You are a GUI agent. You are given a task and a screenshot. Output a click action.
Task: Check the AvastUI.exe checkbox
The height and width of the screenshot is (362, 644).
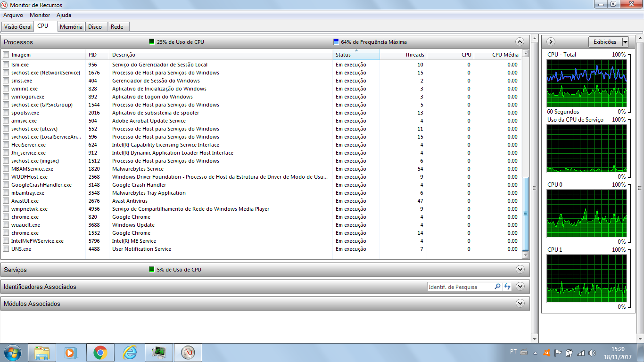coord(6,201)
